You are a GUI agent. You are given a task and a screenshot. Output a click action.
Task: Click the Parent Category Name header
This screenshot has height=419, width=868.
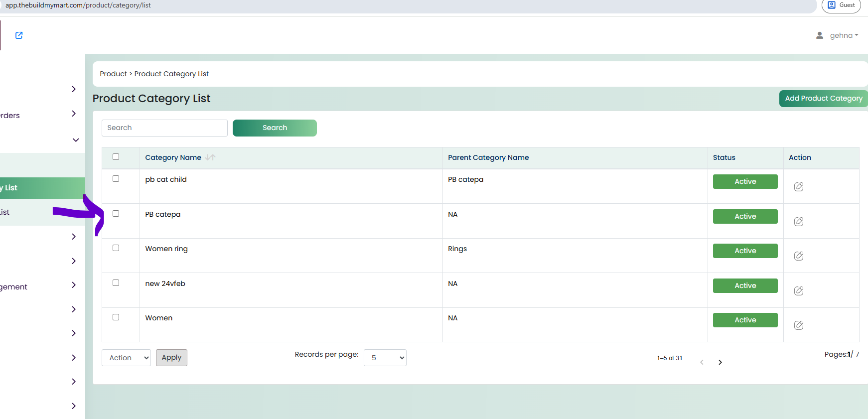[x=488, y=157]
